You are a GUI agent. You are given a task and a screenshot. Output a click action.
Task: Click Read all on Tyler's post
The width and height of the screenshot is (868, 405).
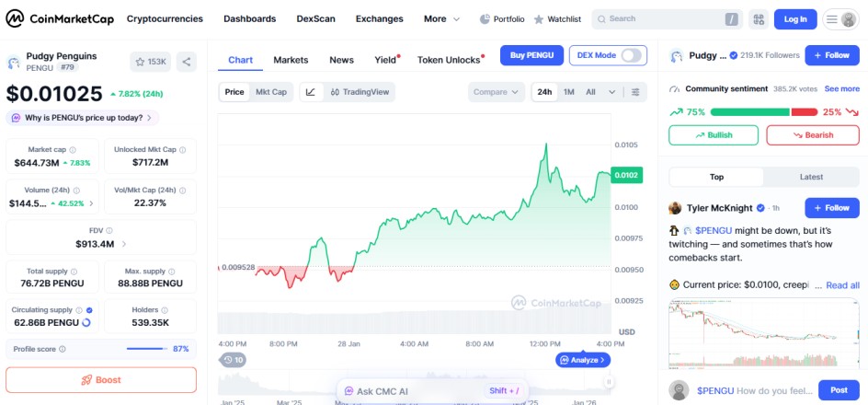tap(842, 285)
